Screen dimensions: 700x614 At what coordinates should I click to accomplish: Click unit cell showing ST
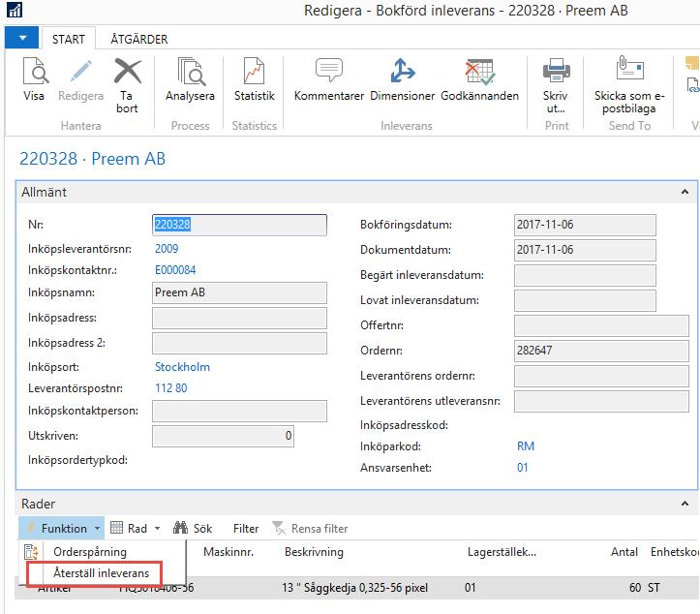click(654, 587)
